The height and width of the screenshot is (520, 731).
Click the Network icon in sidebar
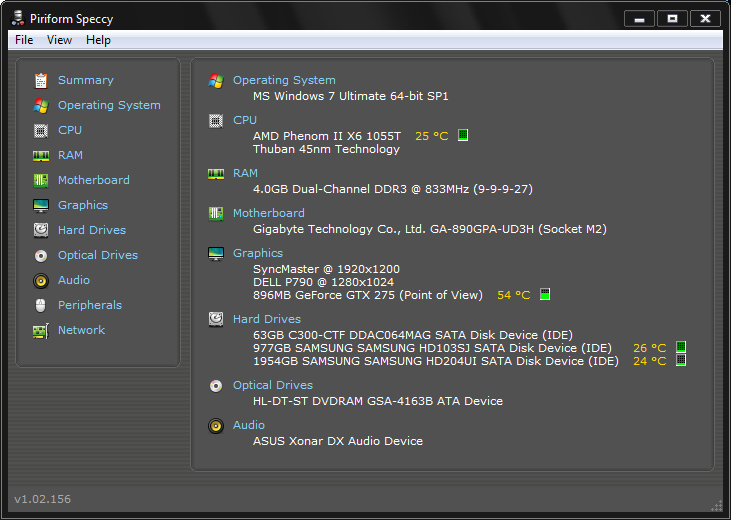41,331
